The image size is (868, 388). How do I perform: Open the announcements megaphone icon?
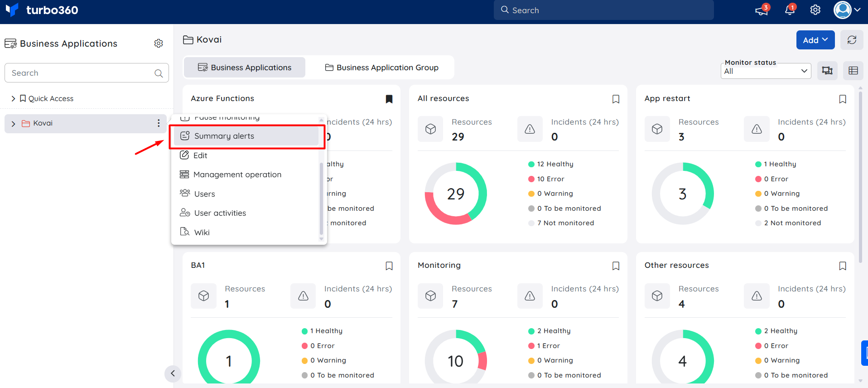coord(762,10)
